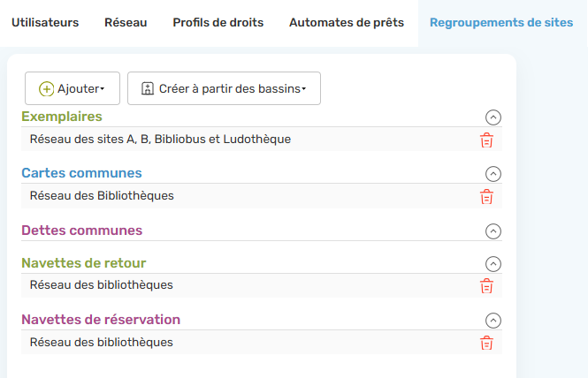Click the green plus icon in Ajouter

coord(47,89)
